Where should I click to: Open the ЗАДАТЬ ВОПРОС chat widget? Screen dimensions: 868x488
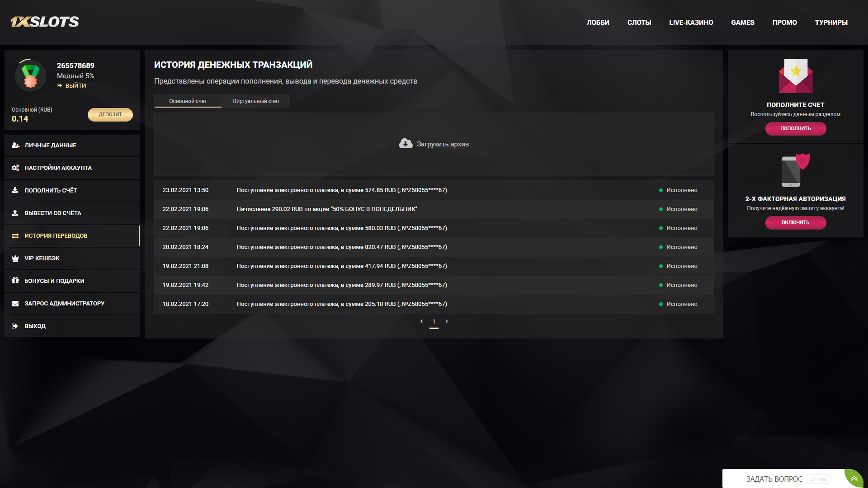tap(774, 479)
